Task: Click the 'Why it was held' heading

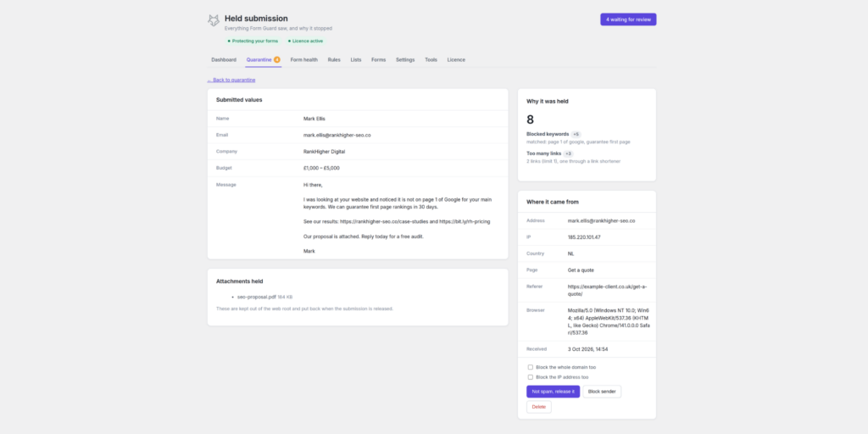Action: click(x=548, y=102)
